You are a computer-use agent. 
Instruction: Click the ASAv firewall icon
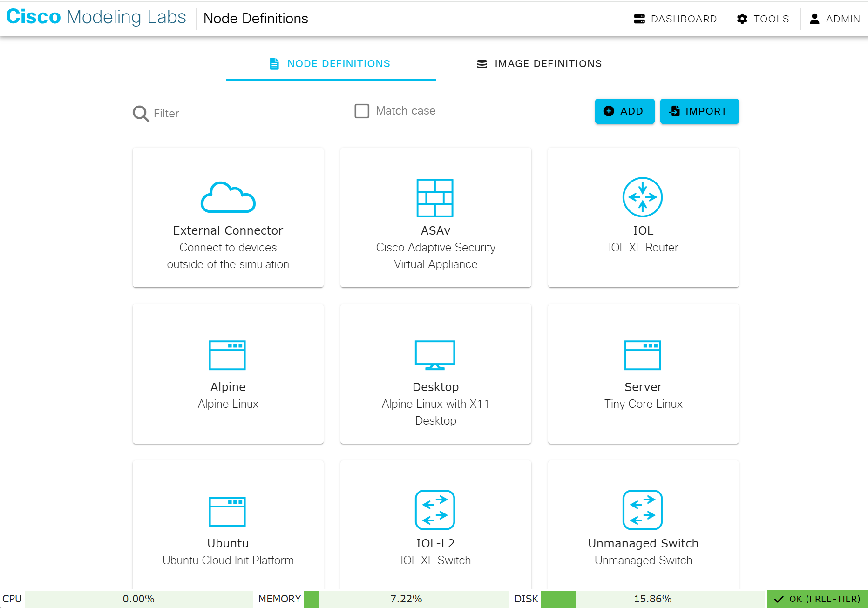coord(435,198)
